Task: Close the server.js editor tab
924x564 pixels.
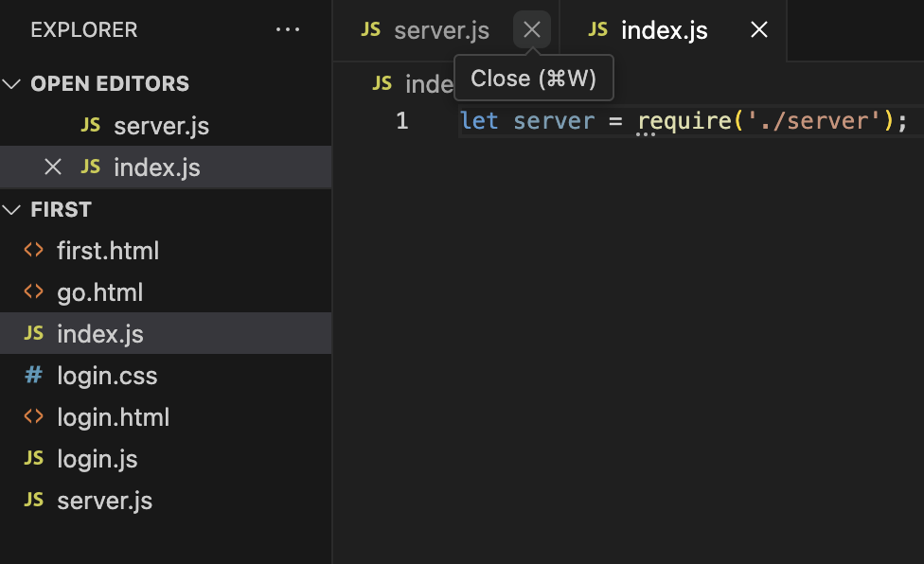Action: 532,30
